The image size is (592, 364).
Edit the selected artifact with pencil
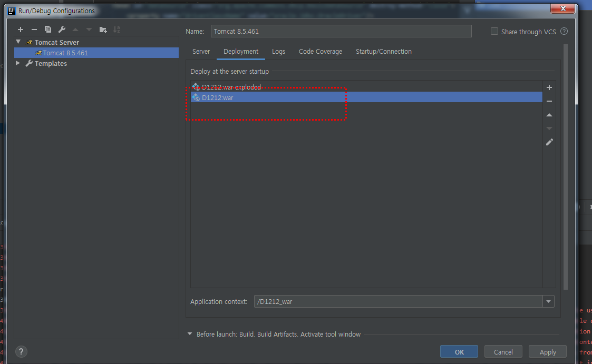point(549,142)
